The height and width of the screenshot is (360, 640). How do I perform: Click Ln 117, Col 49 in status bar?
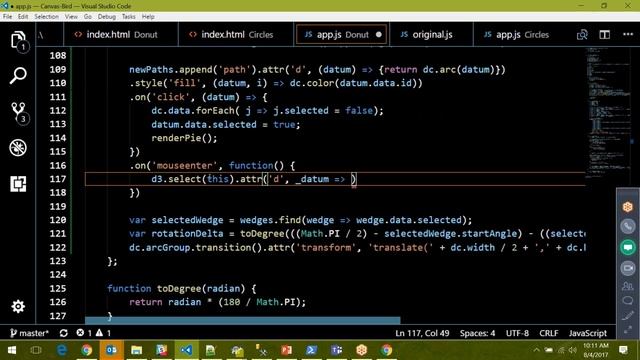point(422,333)
